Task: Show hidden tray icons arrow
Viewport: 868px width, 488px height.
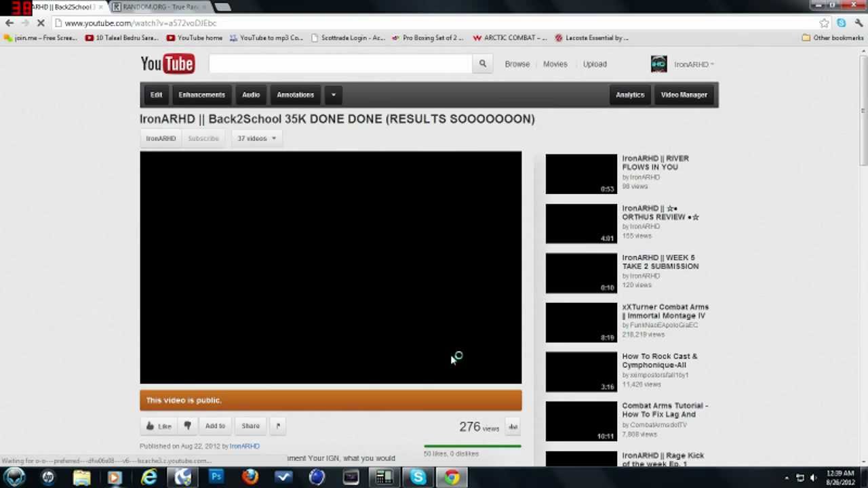Action: [x=787, y=478]
